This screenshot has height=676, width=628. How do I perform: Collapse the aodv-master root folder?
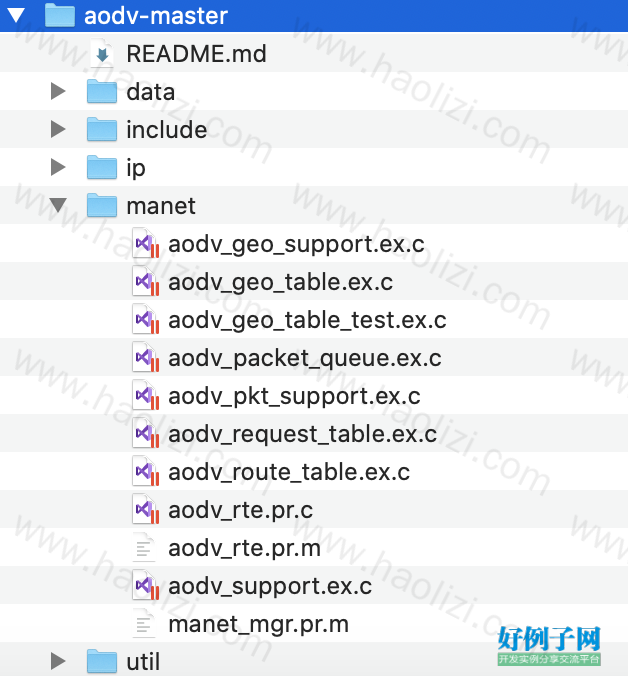[x=16, y=16]
